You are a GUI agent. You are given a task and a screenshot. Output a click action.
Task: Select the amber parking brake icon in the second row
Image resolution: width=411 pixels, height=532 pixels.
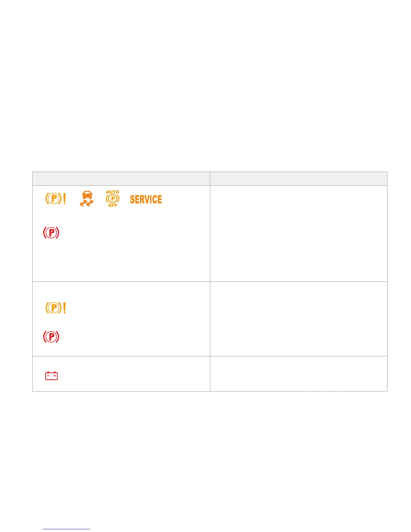55,308
